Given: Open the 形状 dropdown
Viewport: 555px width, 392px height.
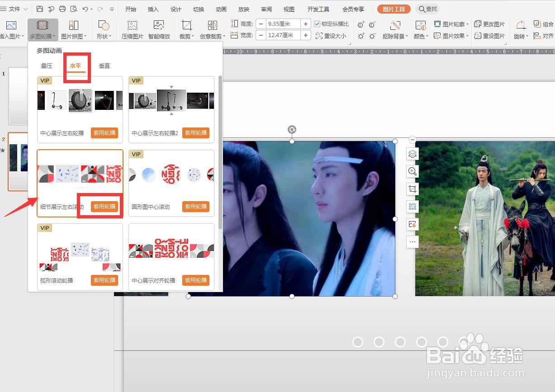Looking at the screenshot, I should pyautogui.click(x=104, y=30).
